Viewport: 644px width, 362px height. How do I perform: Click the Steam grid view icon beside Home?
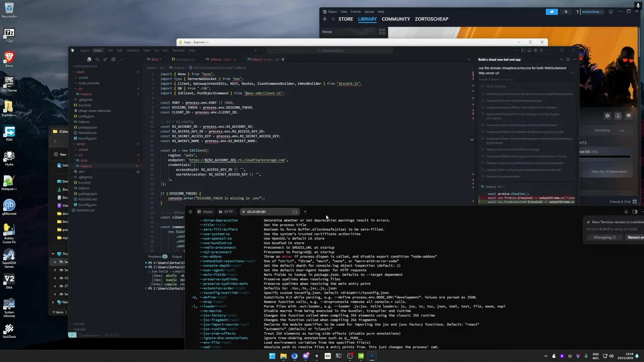click(382, 32)
